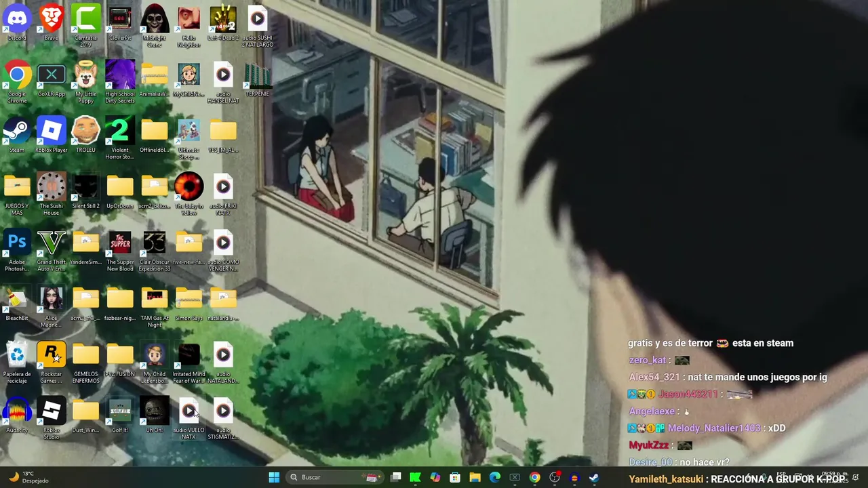Open the Uh Oh! game shortcut

coord(155,416)
